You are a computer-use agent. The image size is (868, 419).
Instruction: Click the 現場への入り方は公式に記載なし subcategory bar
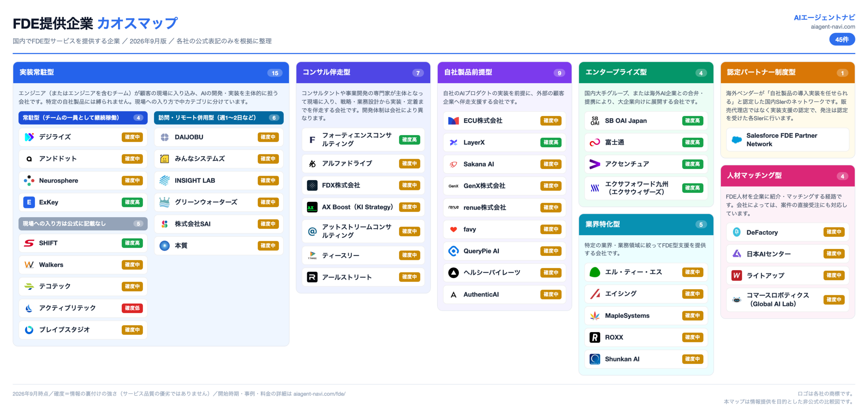83,224
